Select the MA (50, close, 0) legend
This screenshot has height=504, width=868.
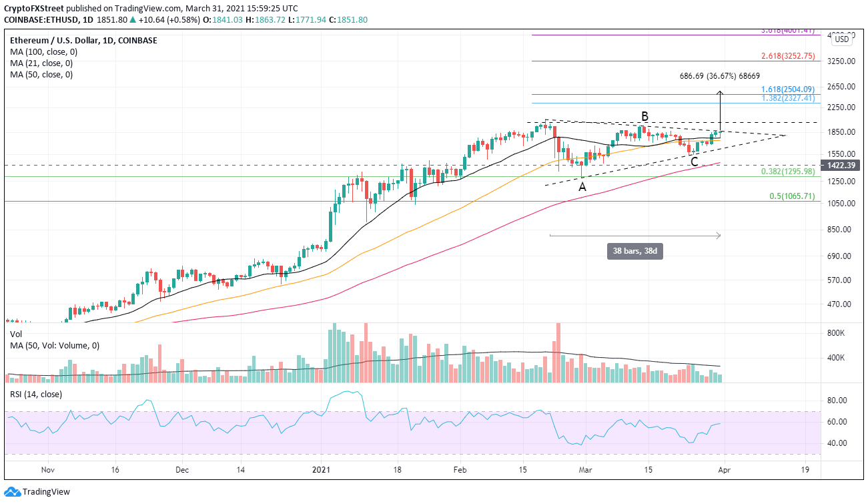click(x=41, y=75)
